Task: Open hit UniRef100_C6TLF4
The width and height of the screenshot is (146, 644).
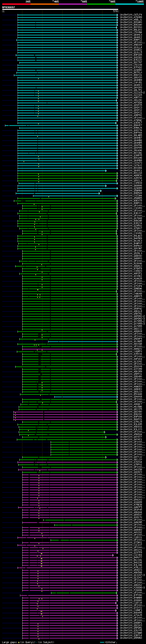Action: 131,15
